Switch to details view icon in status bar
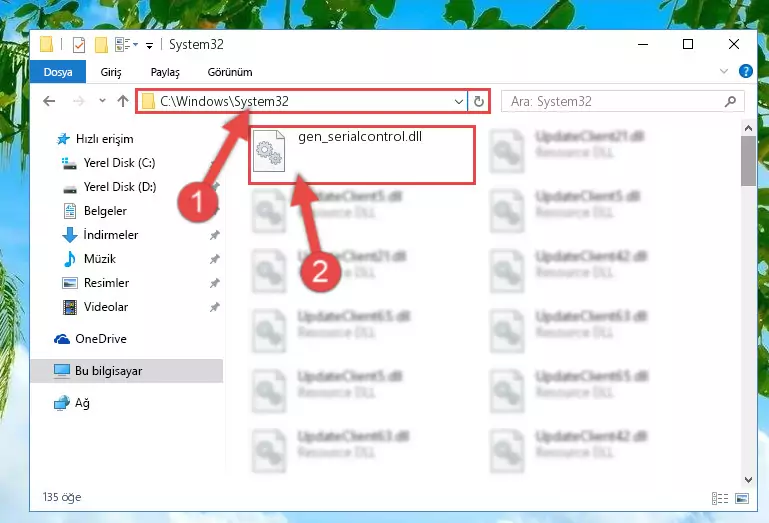The image size is (769, 523). pos(719,499)
